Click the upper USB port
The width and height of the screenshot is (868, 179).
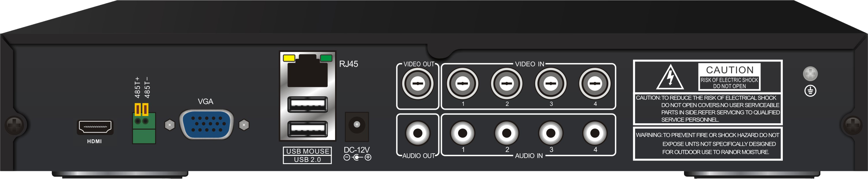pyautogui.click(x=308, y=104)
